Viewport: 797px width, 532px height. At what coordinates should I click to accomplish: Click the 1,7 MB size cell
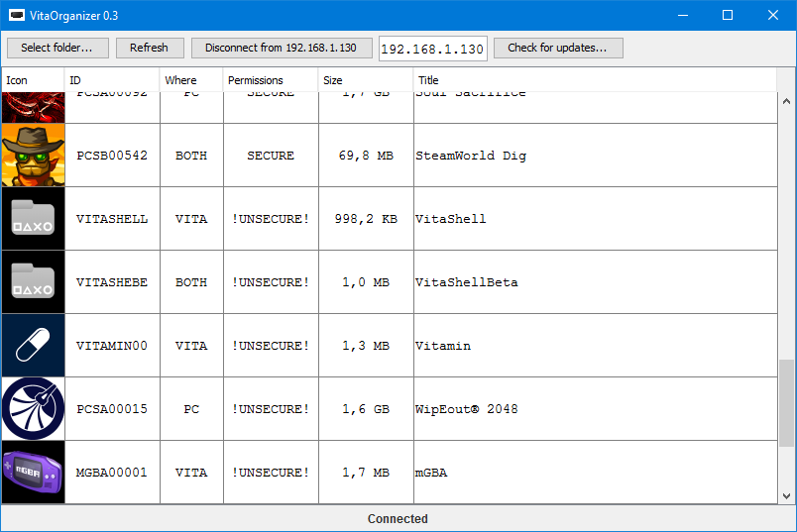366,472
